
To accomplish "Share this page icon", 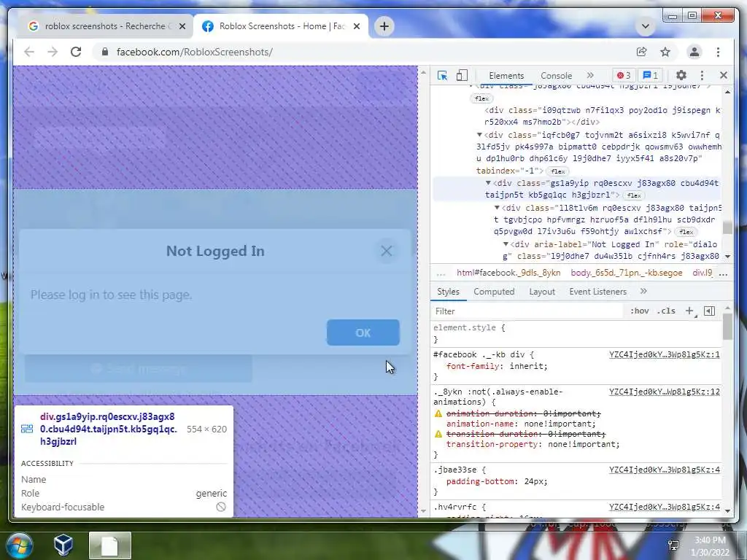I will (642, 52).
